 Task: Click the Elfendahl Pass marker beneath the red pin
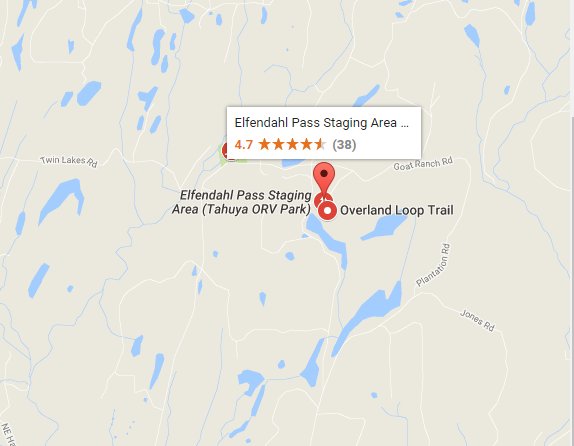click(x=322, y=200)
